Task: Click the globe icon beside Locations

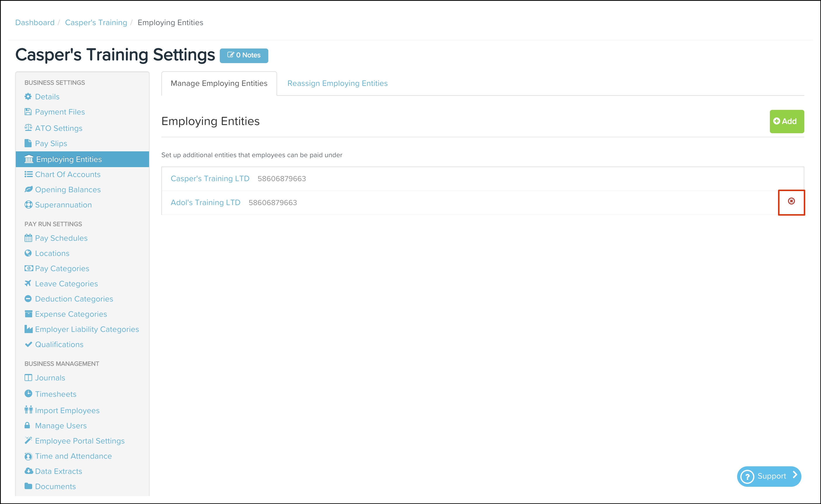Action: click(x=28, y=253)
